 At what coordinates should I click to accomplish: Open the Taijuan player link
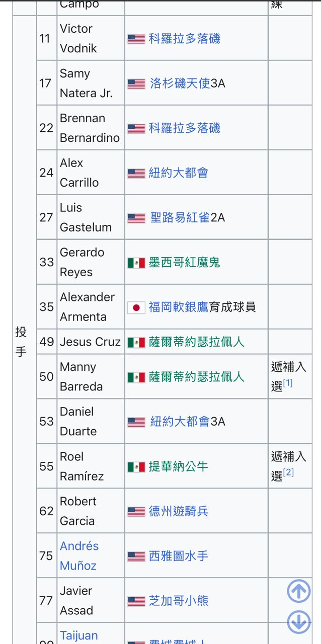point(78,635)
